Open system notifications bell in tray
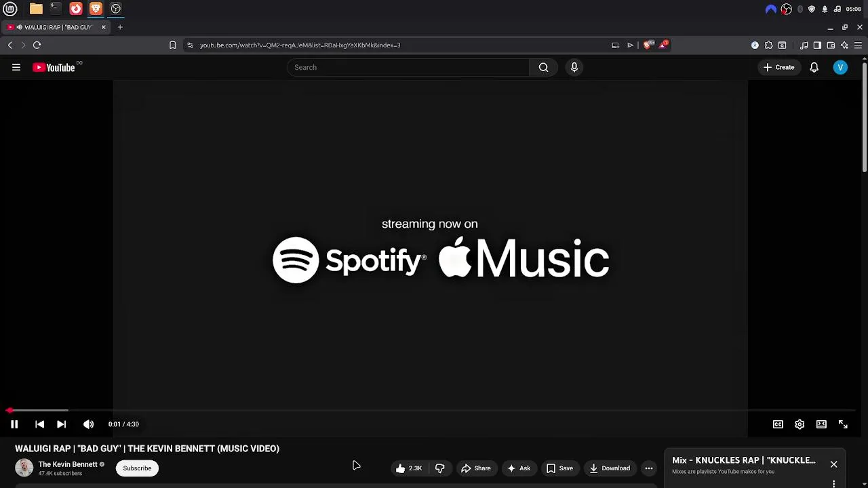 click(825, 9)
